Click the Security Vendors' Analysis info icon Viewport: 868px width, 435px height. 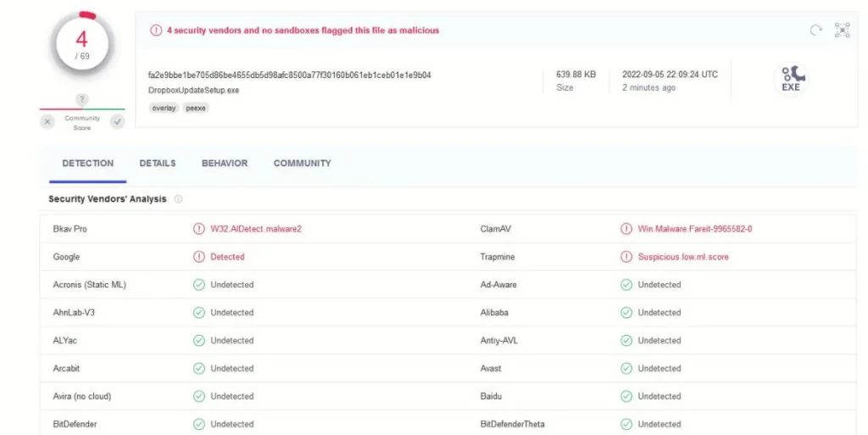point(178,199)
